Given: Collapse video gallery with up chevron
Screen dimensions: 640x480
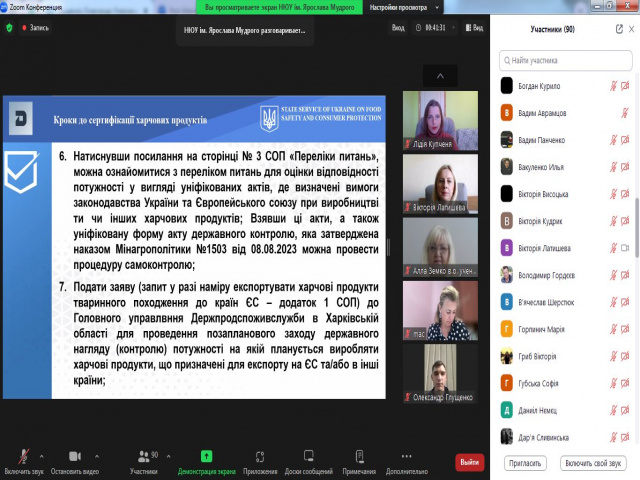Looking at the screenshot, I should pos(440,75).
